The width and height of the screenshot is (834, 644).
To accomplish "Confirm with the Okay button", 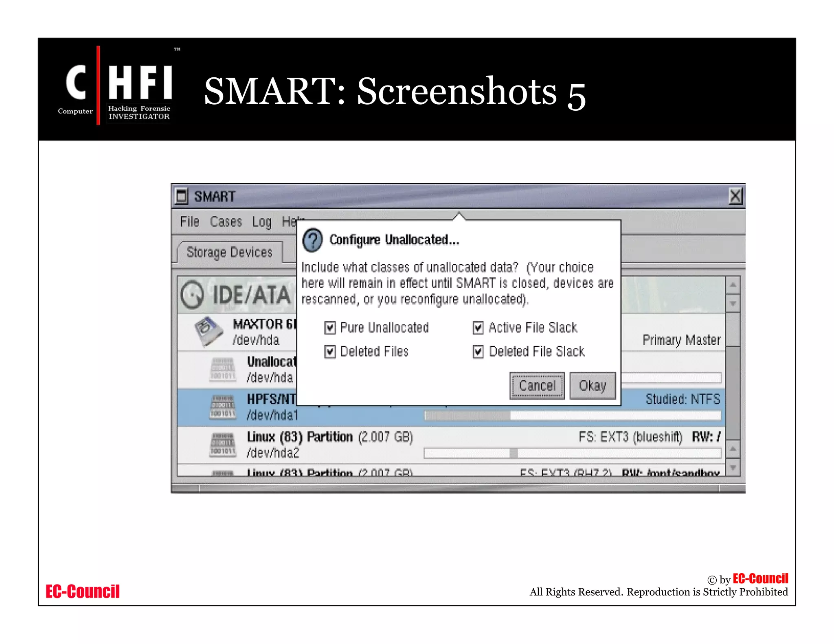I will point(593,386).
